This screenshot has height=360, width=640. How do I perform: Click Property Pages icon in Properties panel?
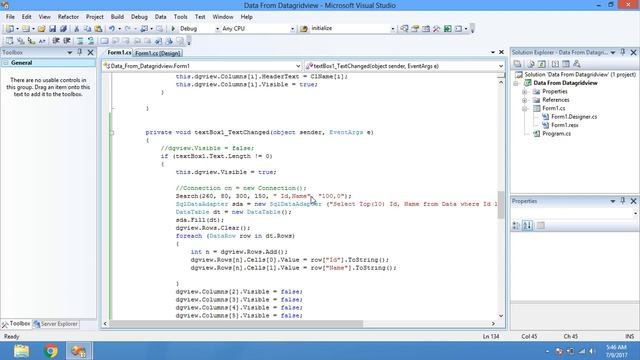540,225
